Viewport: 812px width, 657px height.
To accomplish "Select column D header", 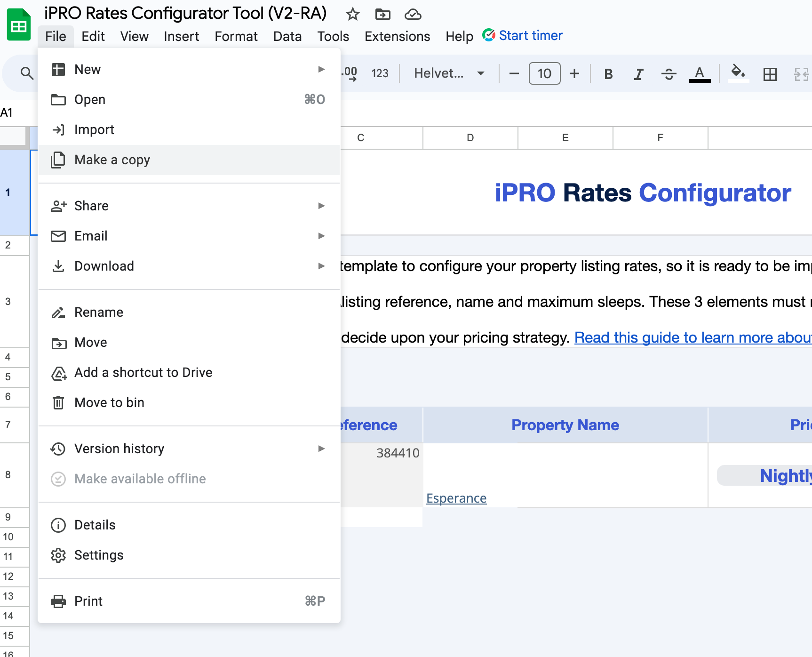I will (470, 138).
